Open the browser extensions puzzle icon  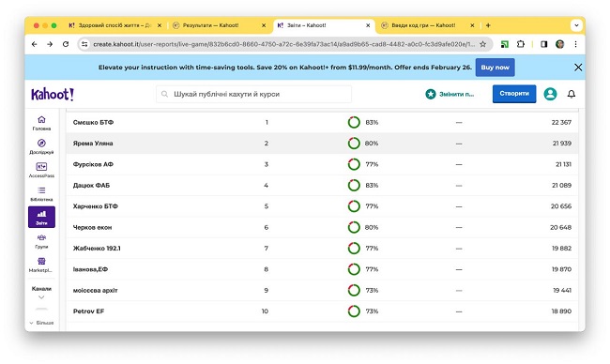coord(521,44)
